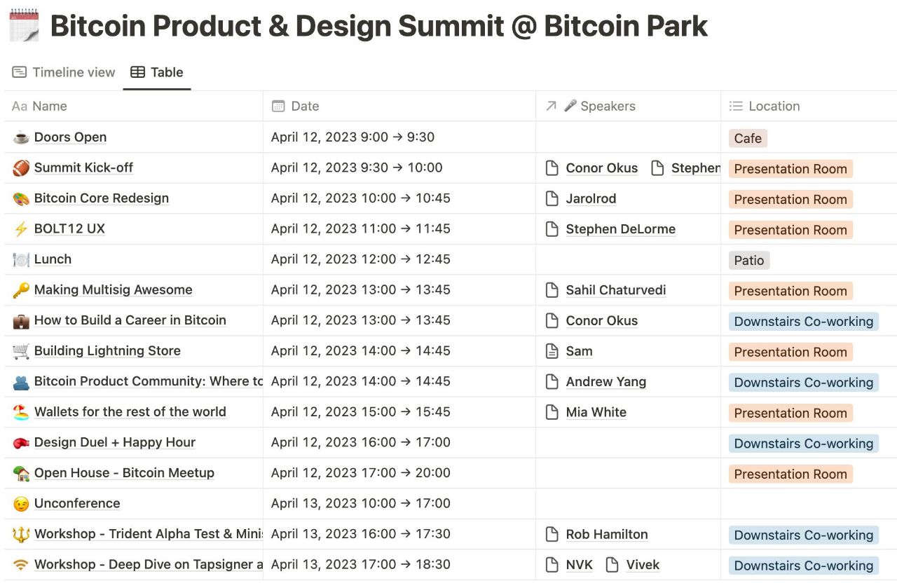Click the Name column header
The image size is (897, 588).
tap(40, 106)
